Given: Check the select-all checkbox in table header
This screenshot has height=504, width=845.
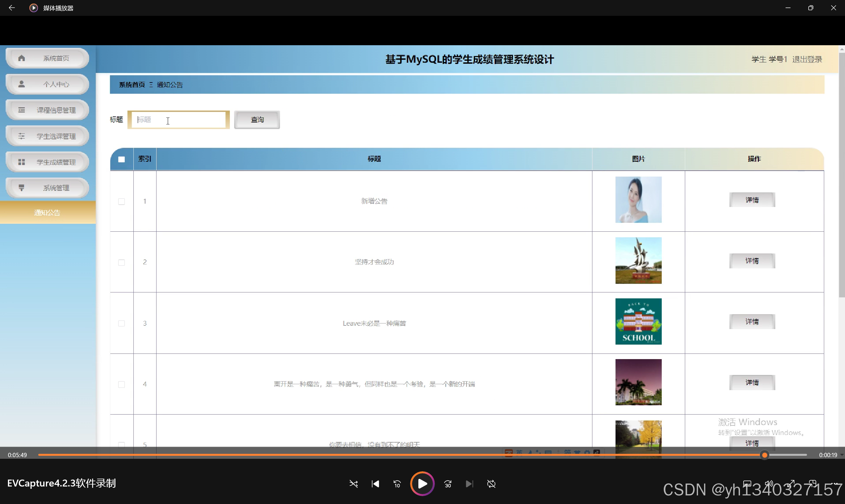Looking at the screenshot, I should click(x=121, y=159).
